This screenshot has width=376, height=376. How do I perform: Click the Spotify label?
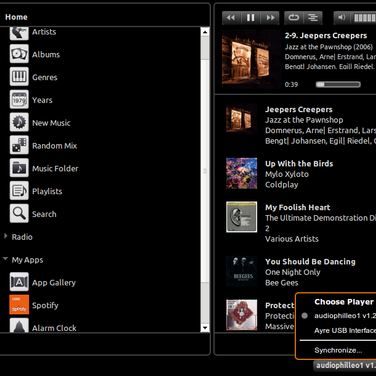pyautogui.click(x=45, y=305)
